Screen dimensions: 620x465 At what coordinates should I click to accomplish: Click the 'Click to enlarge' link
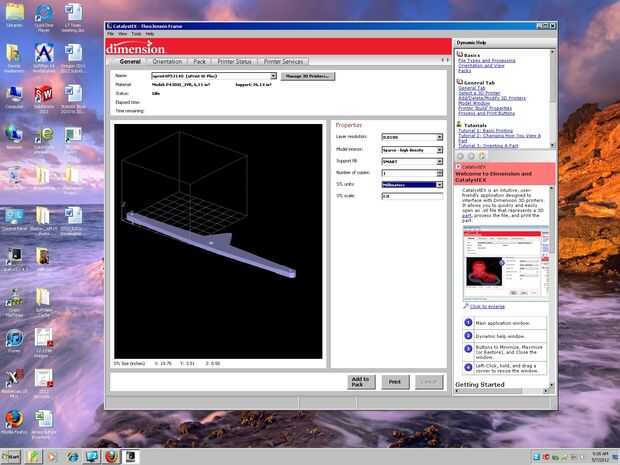click(x=487, y=306)
